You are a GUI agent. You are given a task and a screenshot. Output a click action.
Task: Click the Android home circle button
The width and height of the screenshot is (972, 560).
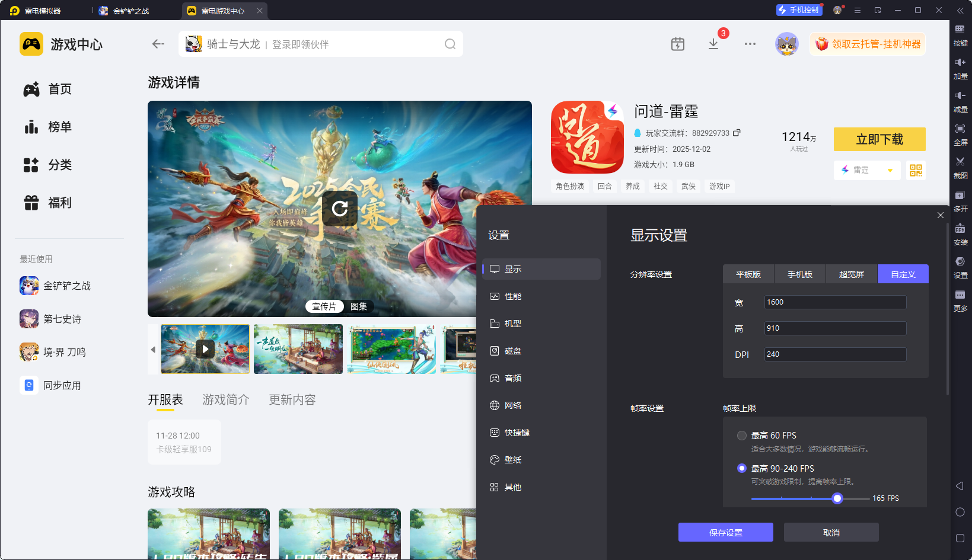point(960,512)
